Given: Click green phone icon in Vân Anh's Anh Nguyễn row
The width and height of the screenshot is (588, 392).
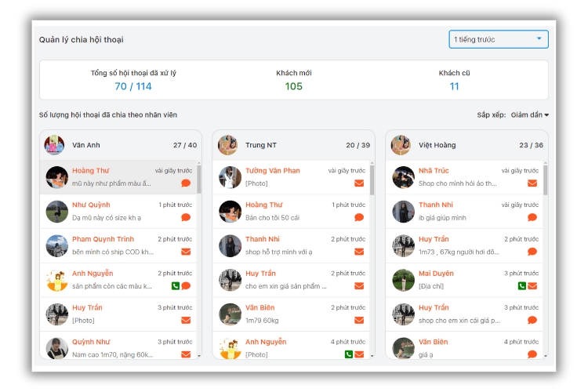Looking at the screenshot, I should coord(176,286).
